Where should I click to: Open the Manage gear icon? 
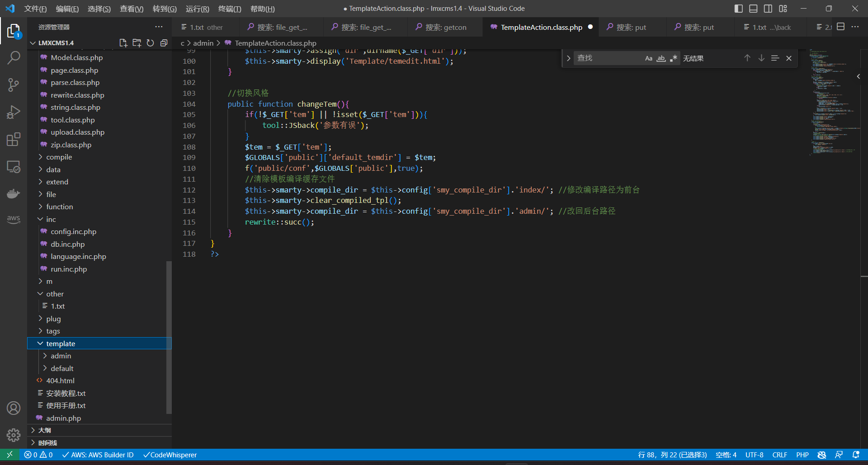tap(14, 435)
